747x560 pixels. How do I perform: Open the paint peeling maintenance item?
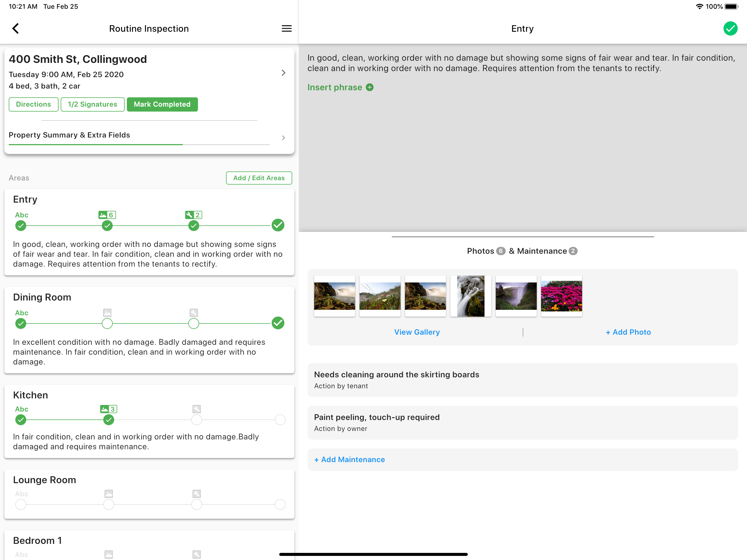[523, 422]
